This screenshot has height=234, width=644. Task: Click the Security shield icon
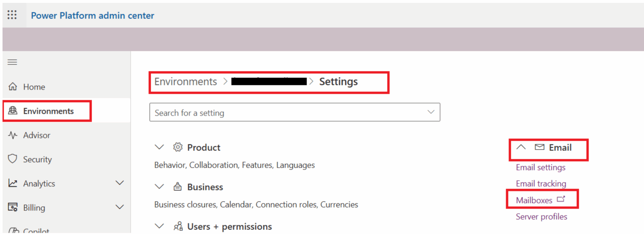click(13, 159)
